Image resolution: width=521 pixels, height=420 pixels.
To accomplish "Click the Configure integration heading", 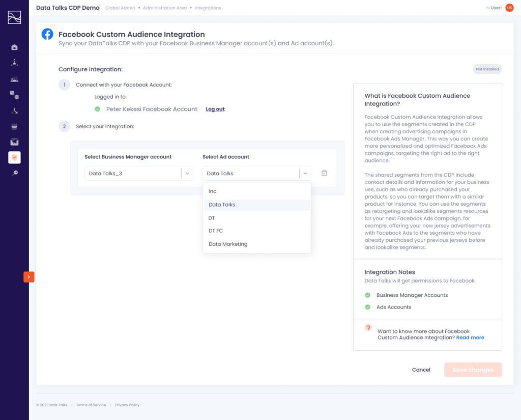I will point(91,69).
